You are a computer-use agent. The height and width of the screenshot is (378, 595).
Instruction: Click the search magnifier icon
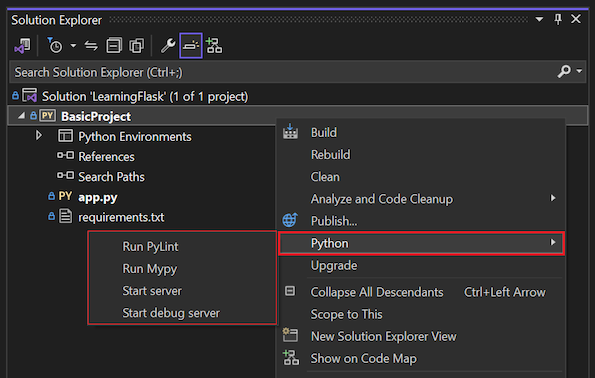tap(564, 71)
